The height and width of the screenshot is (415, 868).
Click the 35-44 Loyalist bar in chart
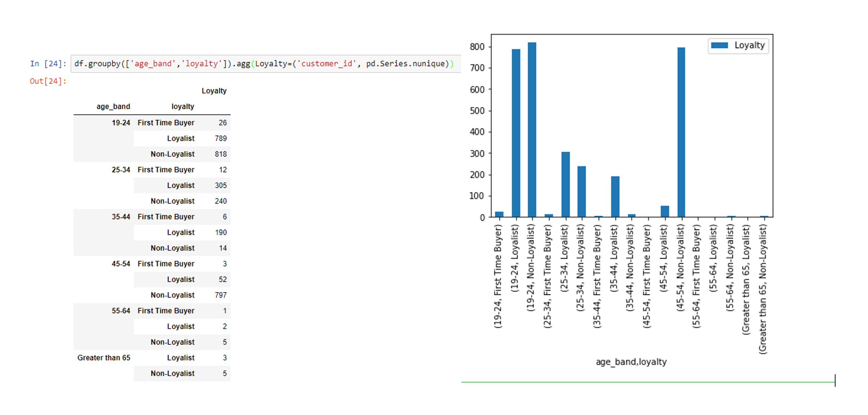point(615,196)
